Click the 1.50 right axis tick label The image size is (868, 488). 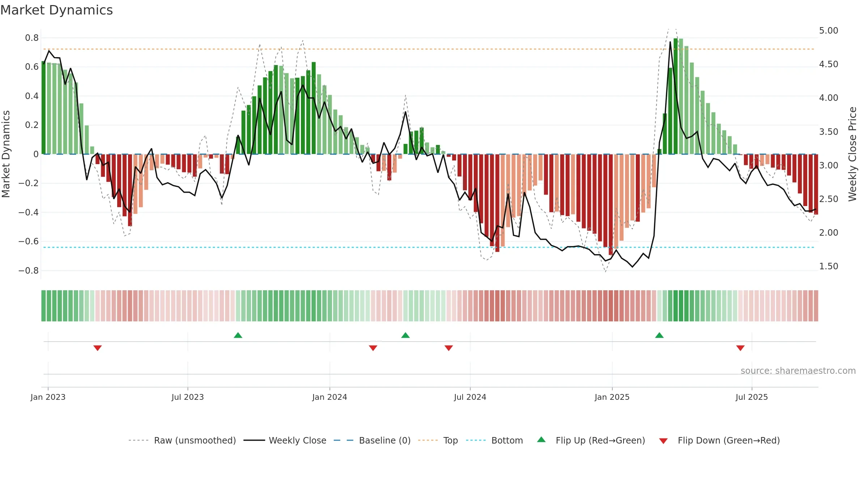(x=829, y=266)
